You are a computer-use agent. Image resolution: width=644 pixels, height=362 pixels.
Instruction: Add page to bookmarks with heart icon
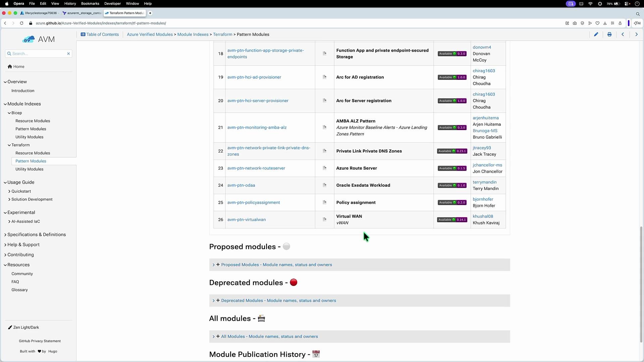(x=597, y=23)
